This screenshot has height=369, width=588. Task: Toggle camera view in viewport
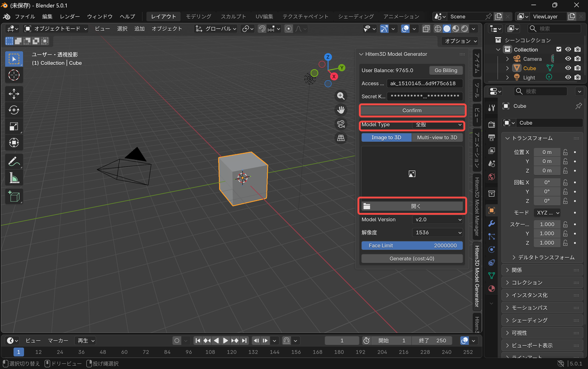coord(341,124)
